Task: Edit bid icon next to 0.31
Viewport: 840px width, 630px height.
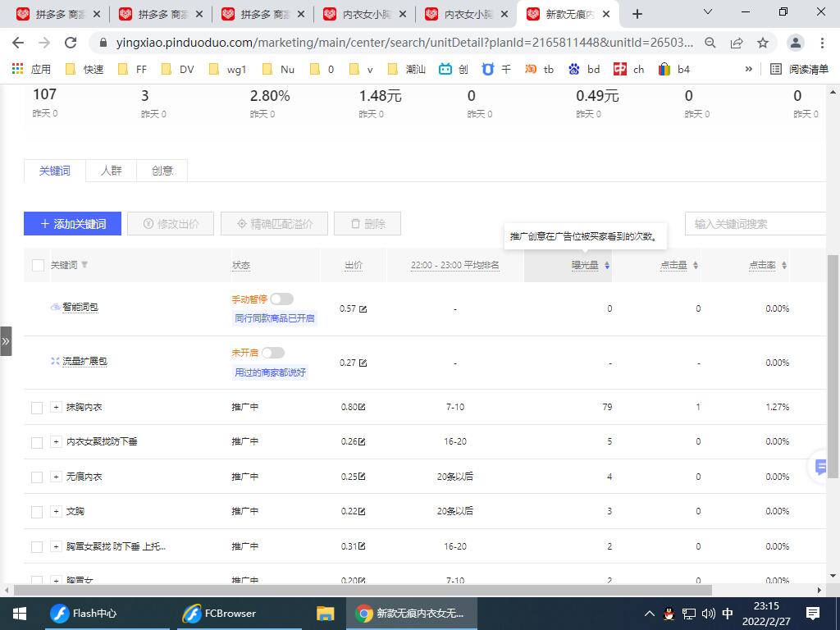Action: coord(362,546)
